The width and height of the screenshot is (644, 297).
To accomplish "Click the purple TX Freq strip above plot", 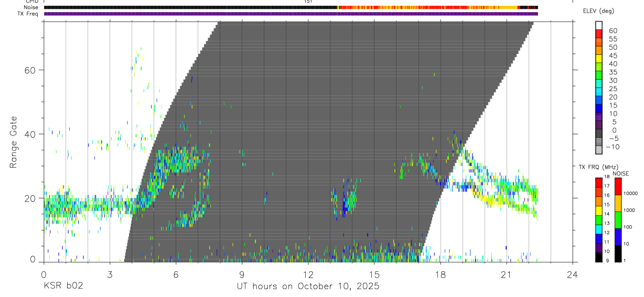I will tap(291, 14).
